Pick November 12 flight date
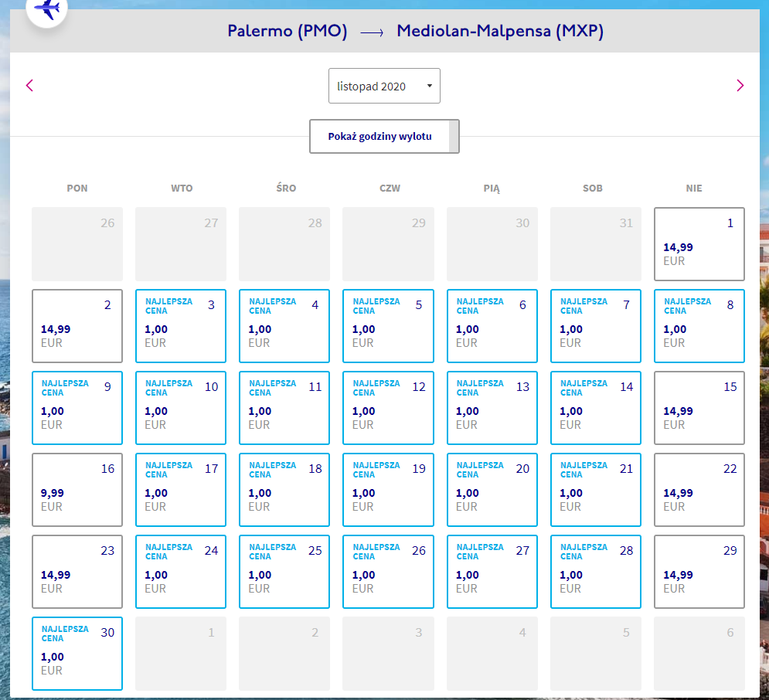The image size is (769, 700). click(x=388, y=408)
